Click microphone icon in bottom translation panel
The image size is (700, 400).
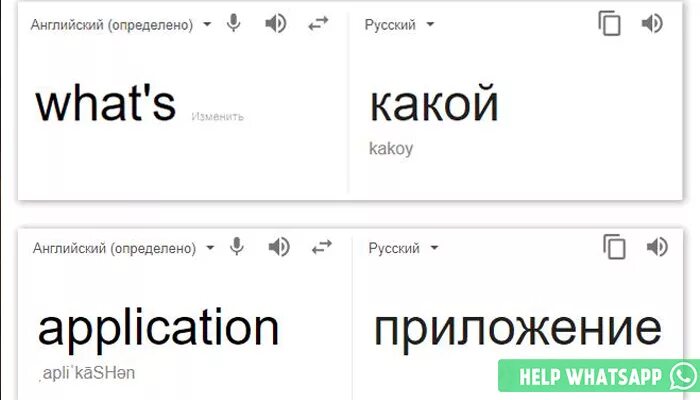[x=237, y=247]
